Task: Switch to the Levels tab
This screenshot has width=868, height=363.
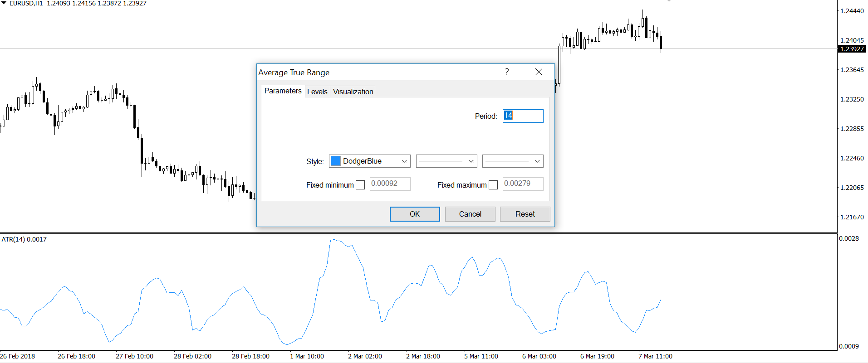Action: [317, 92]
